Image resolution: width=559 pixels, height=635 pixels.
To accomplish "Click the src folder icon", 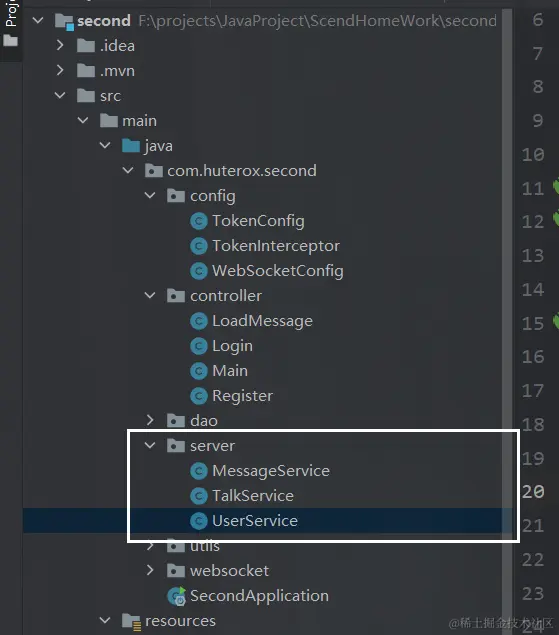I will tap(86, 96).
